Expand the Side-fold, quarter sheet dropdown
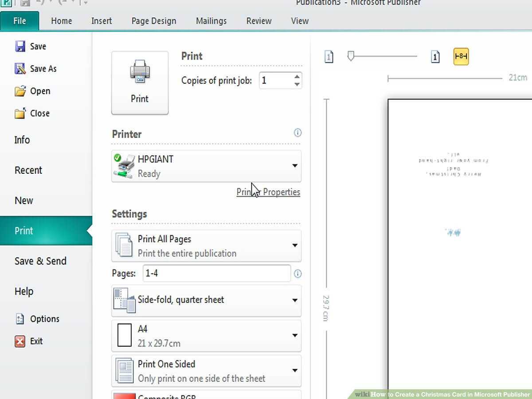The image size is (532, 399). (294, 300)
